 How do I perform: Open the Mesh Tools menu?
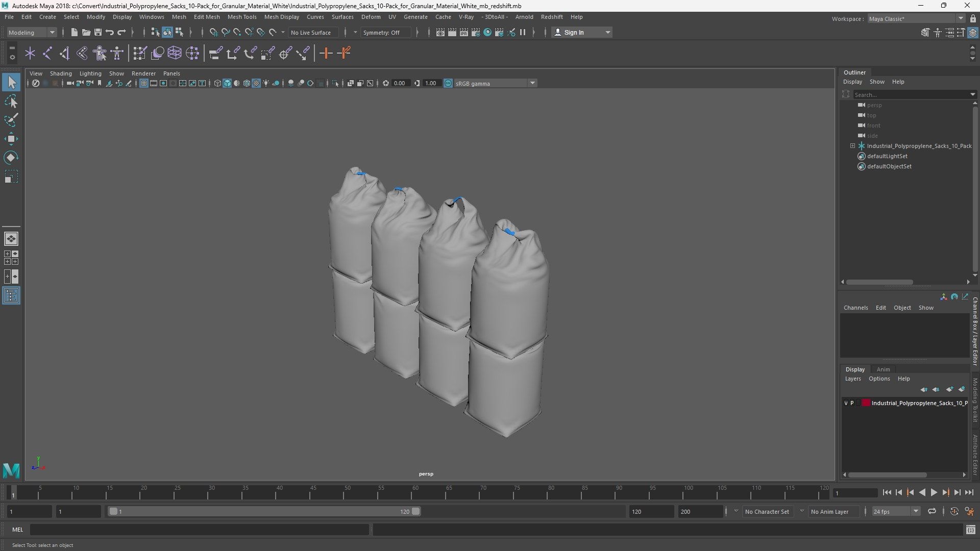[242, 17]
